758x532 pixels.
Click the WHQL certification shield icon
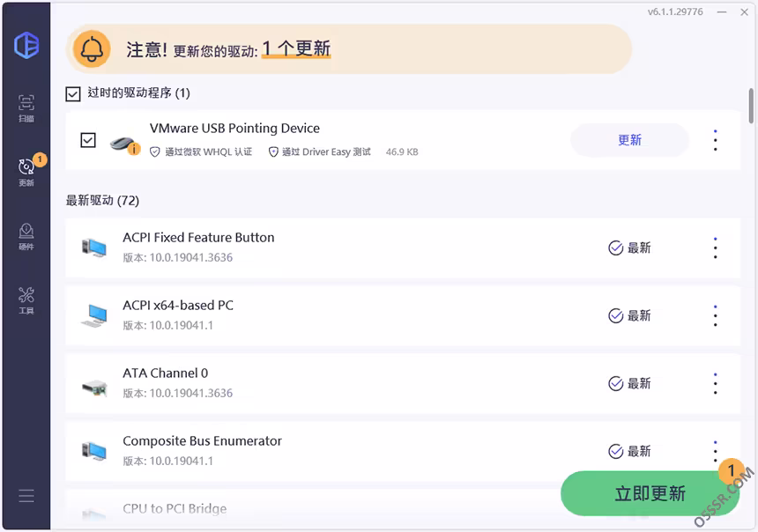click(155, 152)
